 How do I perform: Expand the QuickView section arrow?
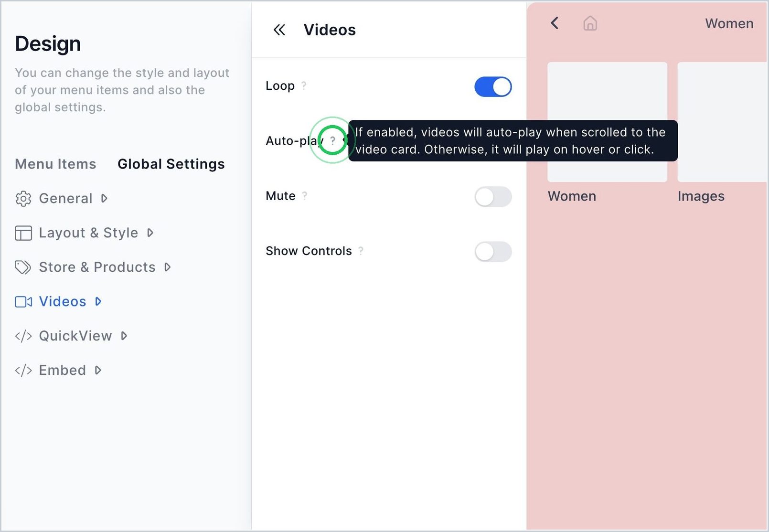point(124,336)
